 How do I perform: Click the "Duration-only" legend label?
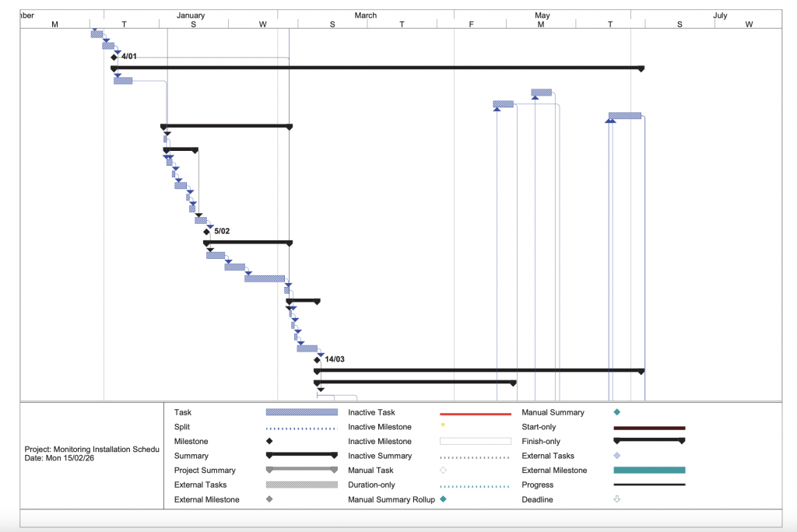click(x=371, y=485)
